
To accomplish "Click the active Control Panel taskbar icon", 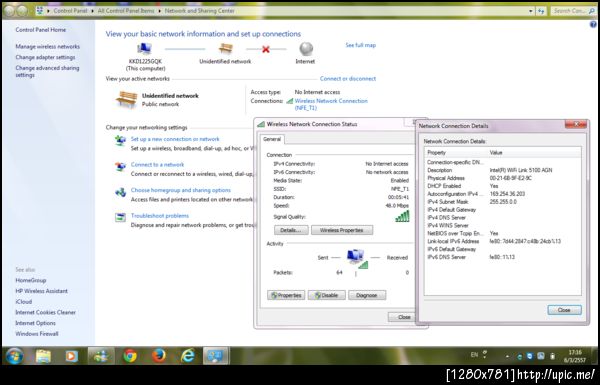I will (x=216, y=356).
